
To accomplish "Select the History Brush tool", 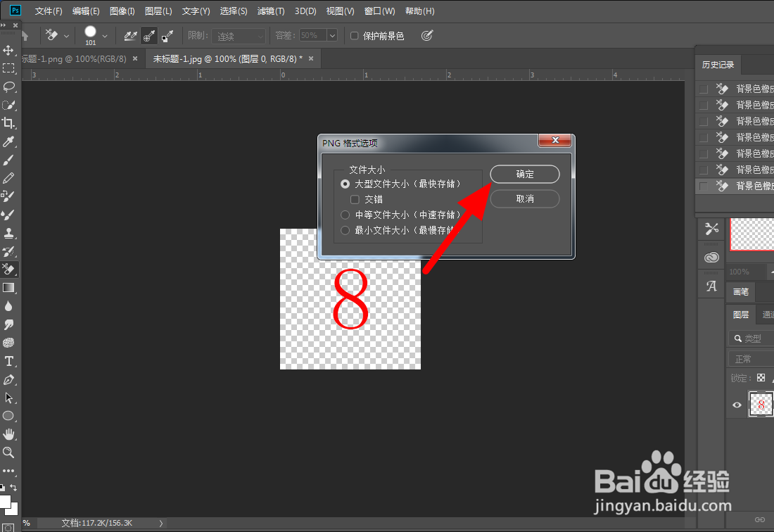I will point(8,251).
